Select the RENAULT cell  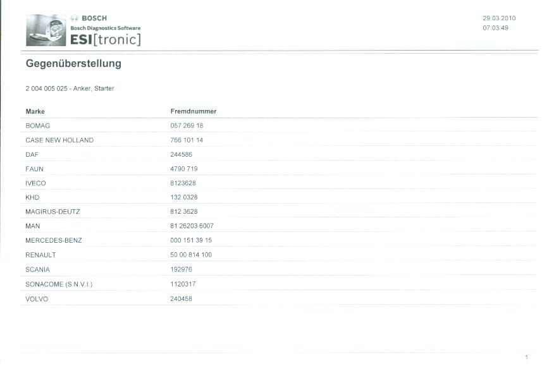pos(40,255)
